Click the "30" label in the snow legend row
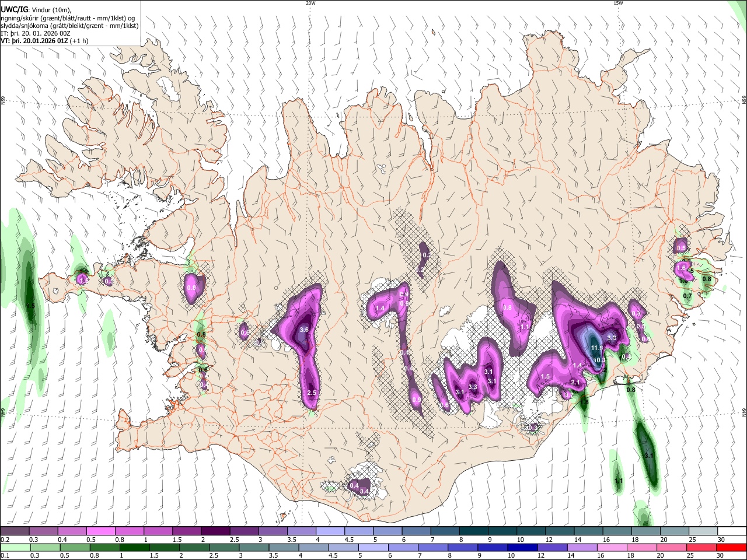Viewport: 747px width, 560px height. tap(721, 540)
